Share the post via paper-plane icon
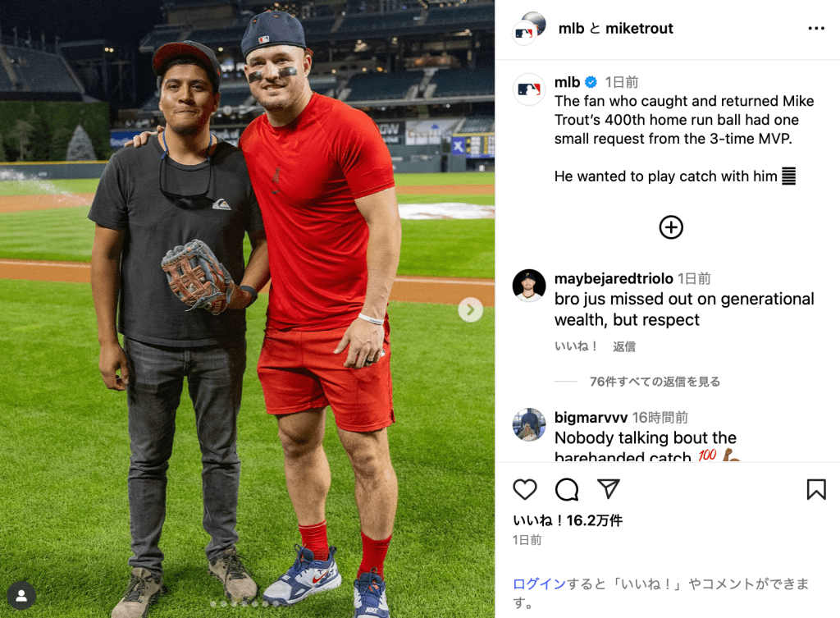Screen dimensions: 840x618 608,489
